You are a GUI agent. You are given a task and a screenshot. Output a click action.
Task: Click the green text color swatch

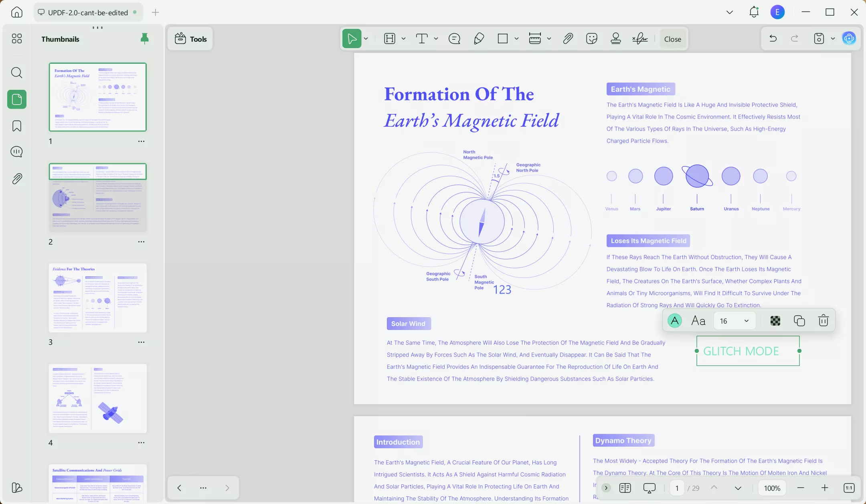pyautogui.click(x=675, y=321)
